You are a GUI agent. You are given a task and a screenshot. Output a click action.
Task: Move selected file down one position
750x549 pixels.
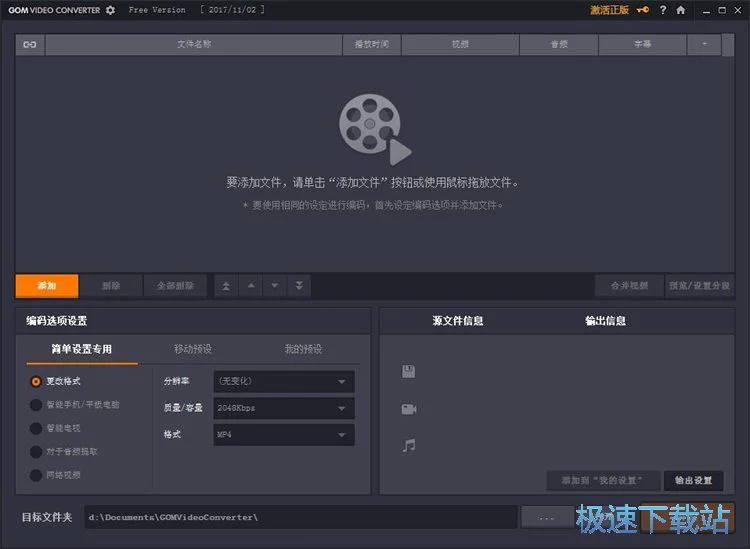(x=275, y=286)
